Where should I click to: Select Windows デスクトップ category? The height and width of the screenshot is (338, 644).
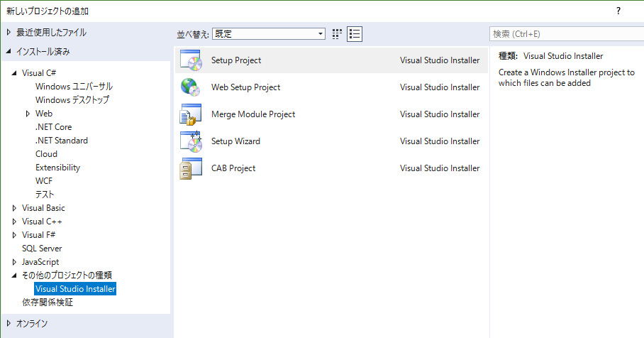[72, 100]
